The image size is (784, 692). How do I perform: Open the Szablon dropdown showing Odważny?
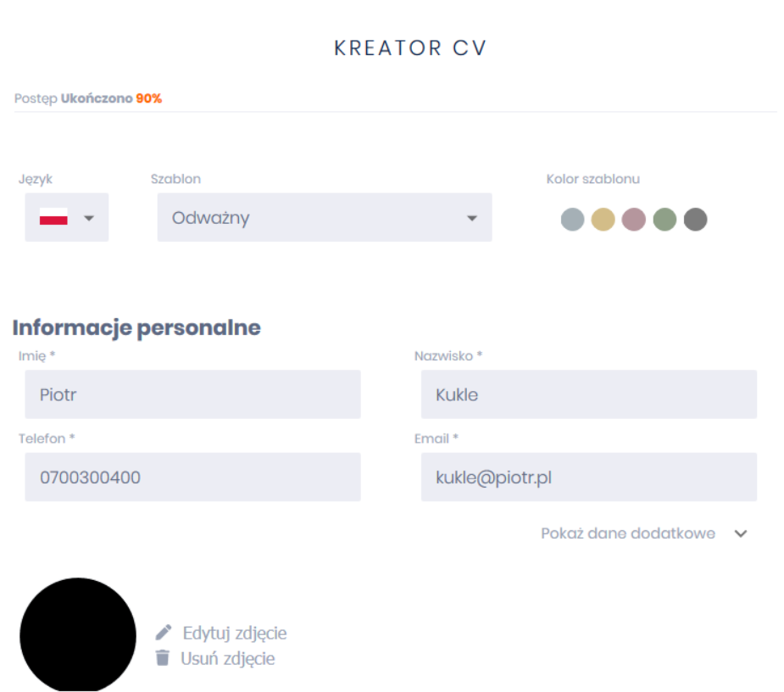324,217
